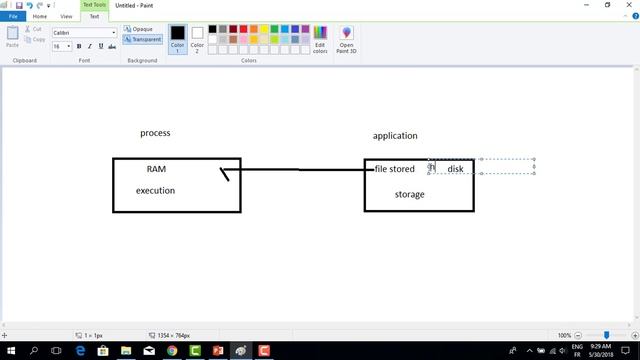
Task: Click the Paste button
Action: pos(12,37)
